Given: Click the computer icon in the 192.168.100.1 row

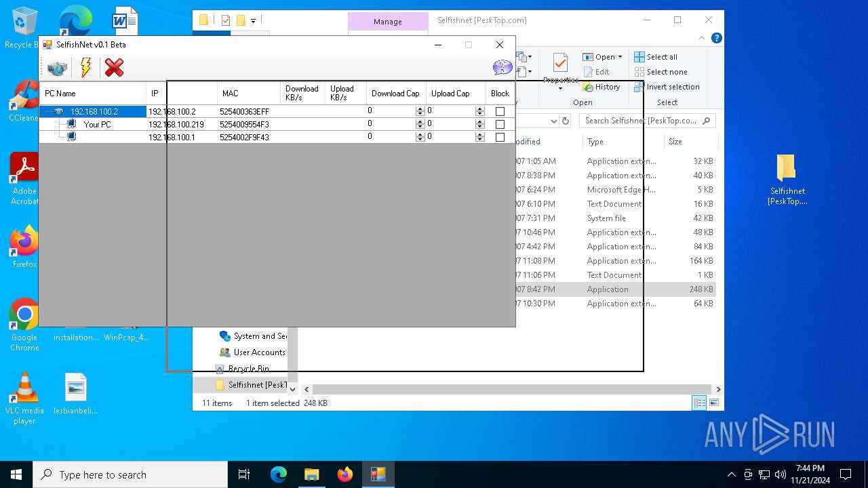Looking at the screenshot, I should [x=71, y=136].
